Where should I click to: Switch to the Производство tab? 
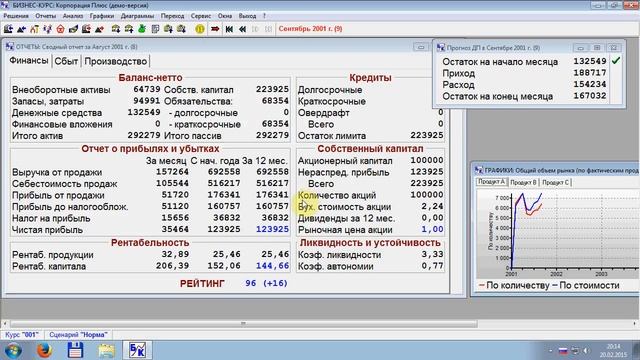(116, 61)
